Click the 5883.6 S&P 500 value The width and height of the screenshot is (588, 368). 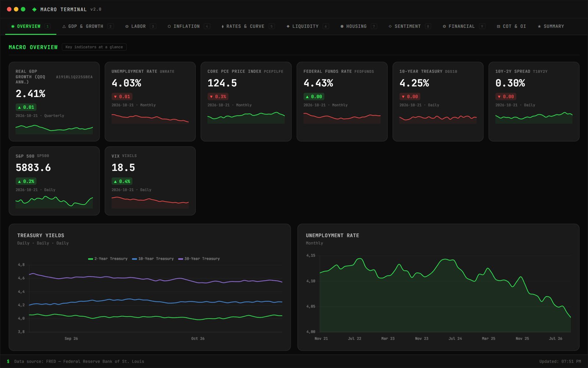[33, 168]
